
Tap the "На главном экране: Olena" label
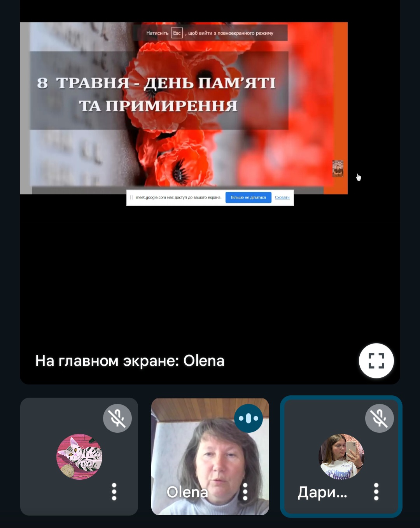(130, 361)
